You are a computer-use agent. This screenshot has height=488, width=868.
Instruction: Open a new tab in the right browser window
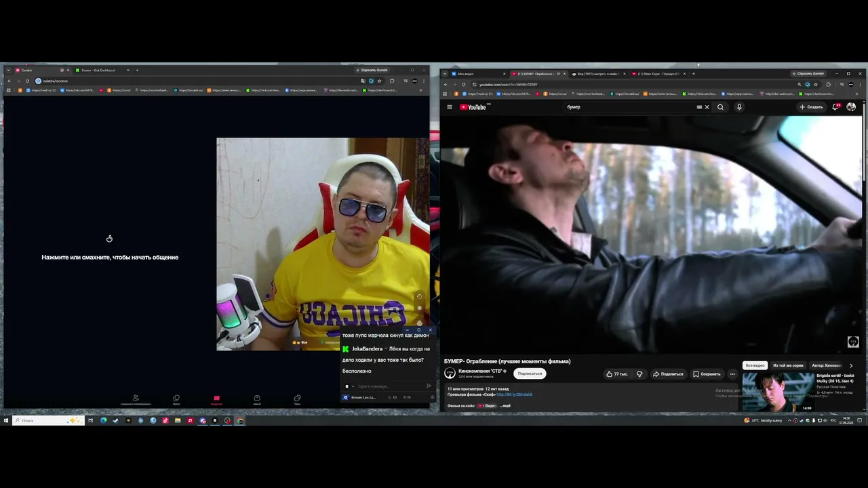(x=693, y=73)
